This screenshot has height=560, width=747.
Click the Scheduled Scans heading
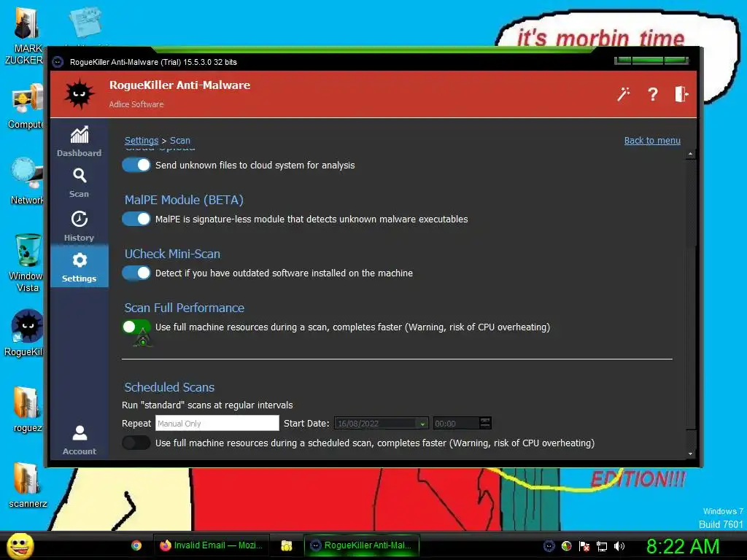[169, 387]
